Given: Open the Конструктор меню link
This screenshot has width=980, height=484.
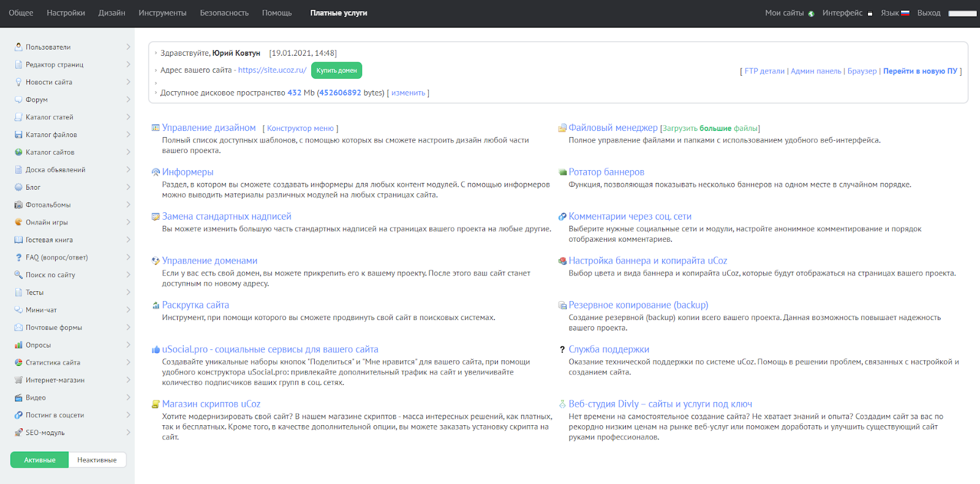Looking at the screenshot, I should point(300,128).
